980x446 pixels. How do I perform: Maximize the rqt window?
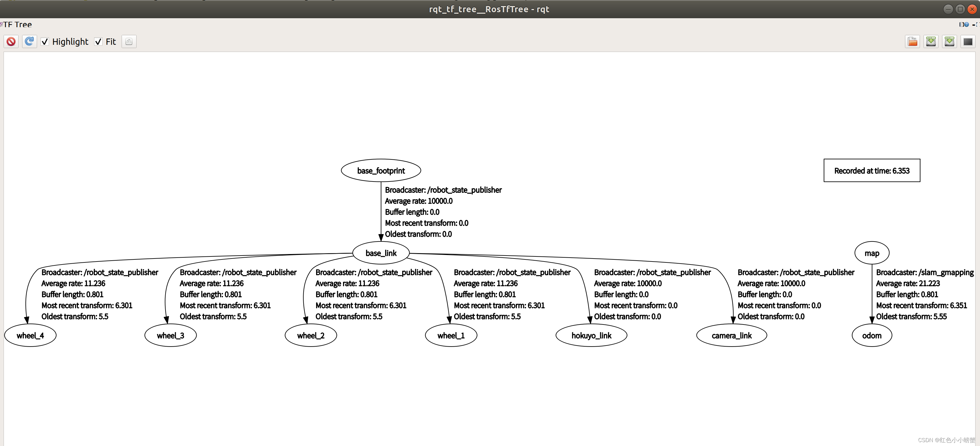[960, 9]
